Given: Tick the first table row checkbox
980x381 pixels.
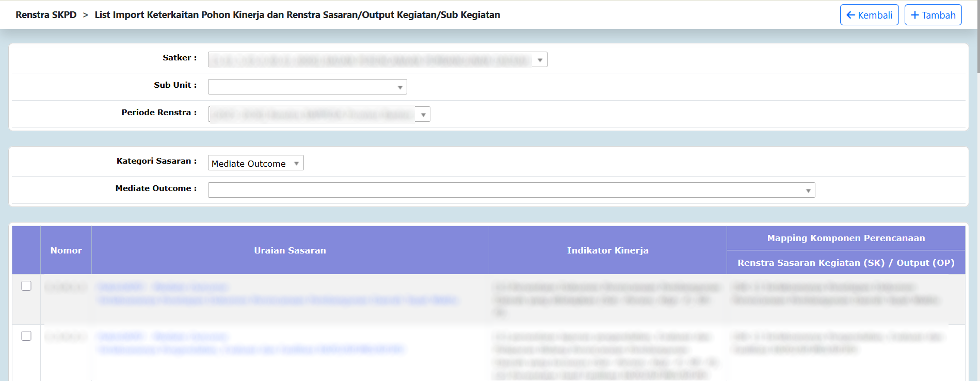Looking at the screenshot, I should [x=26, y=286].
